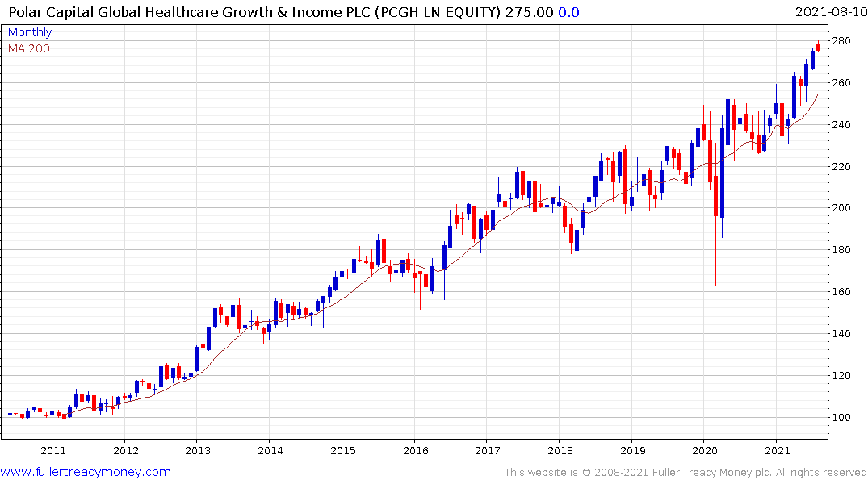The height and width of the screenshot is (484, 868).
Task: Click the '240' y-axis label
Action: (841, 124)
